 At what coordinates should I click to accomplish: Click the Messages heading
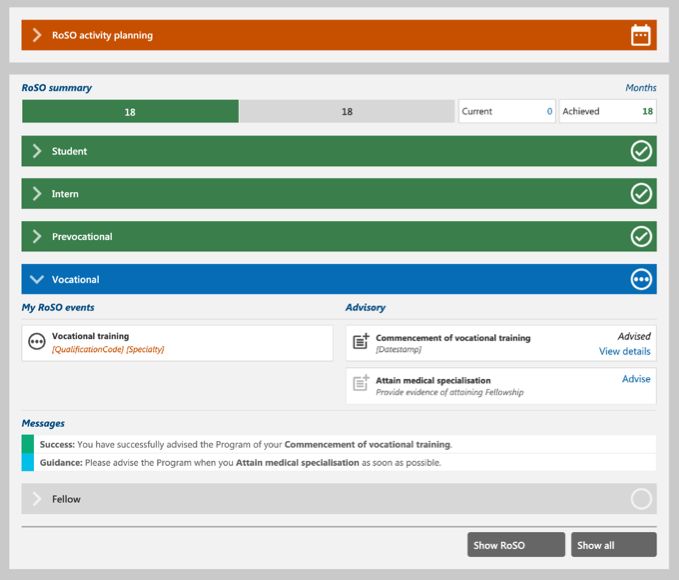43,423
